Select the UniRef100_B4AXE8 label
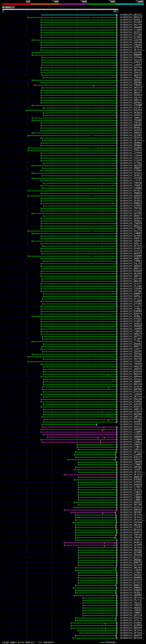 click(x=131, y=502)
